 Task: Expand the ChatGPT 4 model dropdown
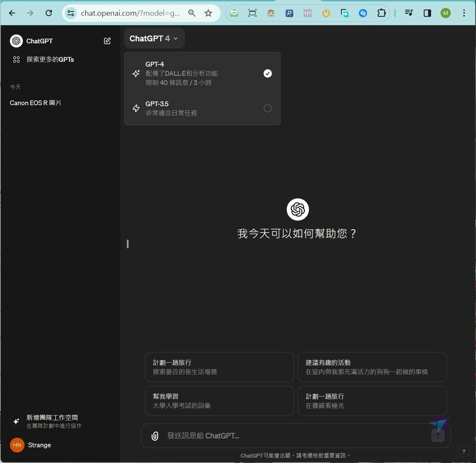pyautogui.click(x=154, y=39)
